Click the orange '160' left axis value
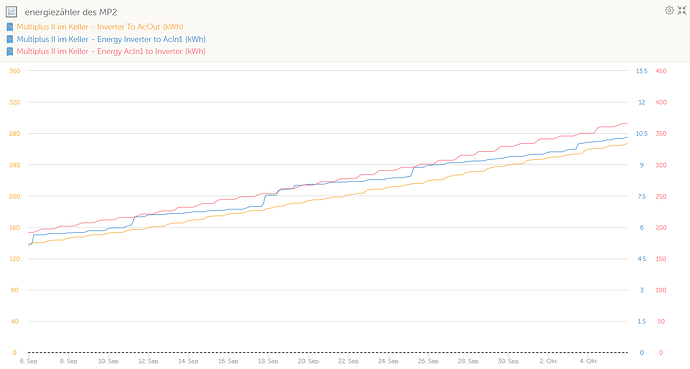Image resolution: width=690 pixels, height=369 pixels. click(15, 227)
